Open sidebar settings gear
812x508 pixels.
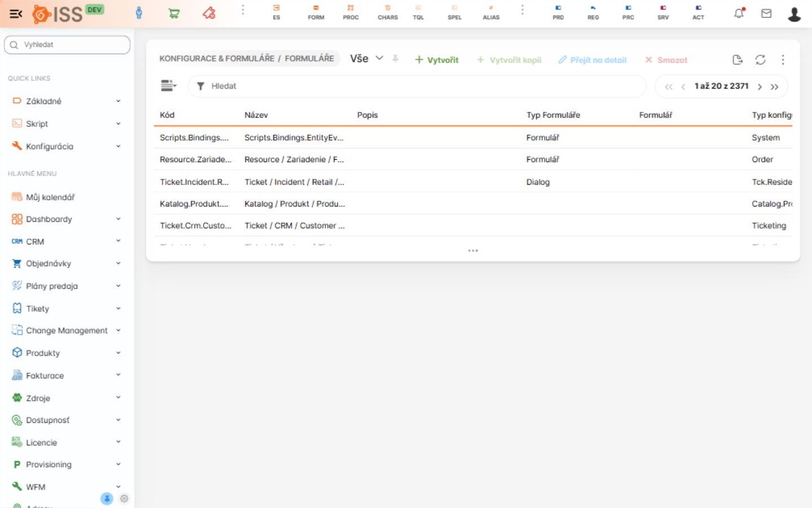click(124, 499)
